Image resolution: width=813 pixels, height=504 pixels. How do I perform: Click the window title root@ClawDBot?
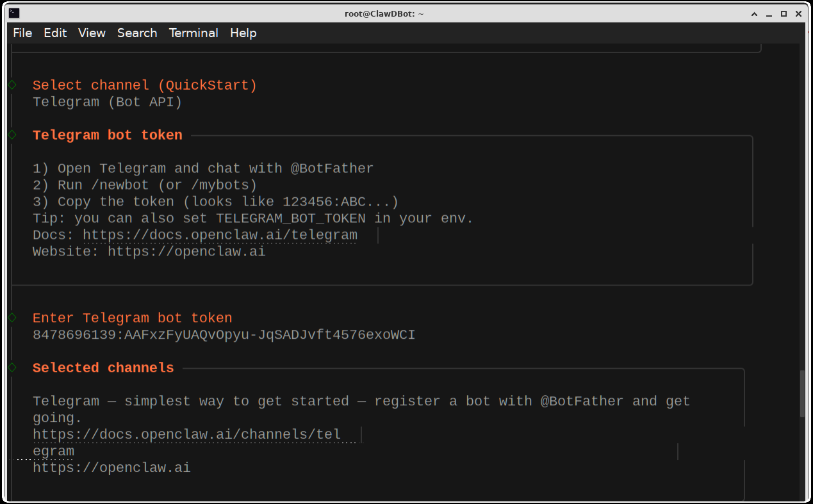click(384, 13)
